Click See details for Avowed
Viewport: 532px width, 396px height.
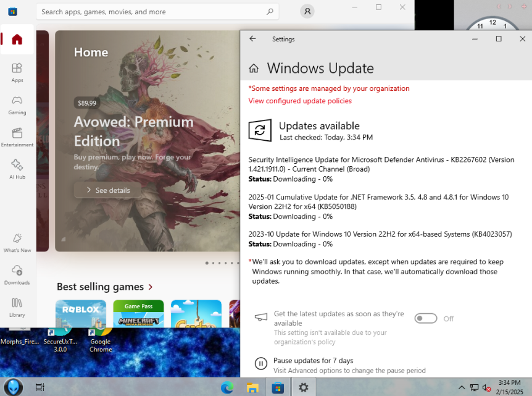[108, 190]
